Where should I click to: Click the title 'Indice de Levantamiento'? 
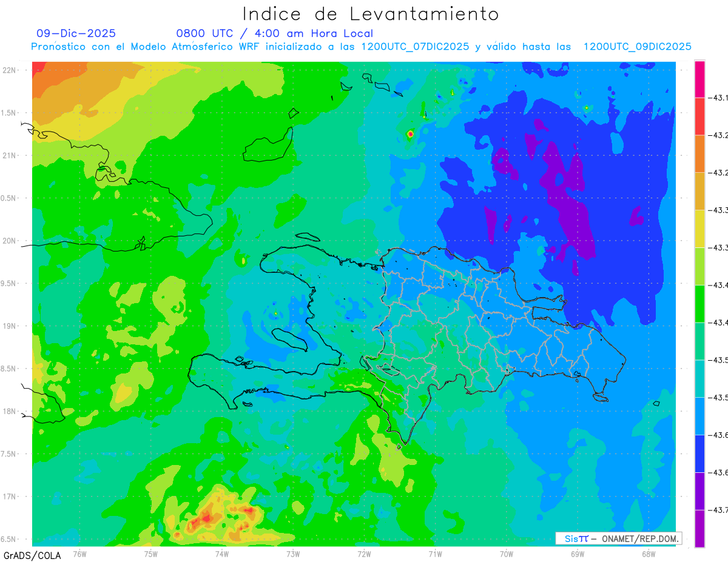[x=371, y=14]
